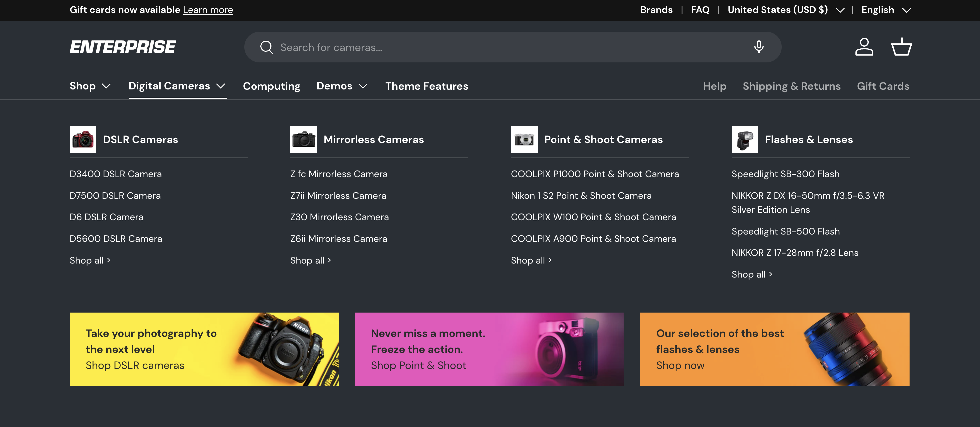Select NIKKOR Z 17-28mm f/2.8 Lens
Screen dimensions: 980x427
pyautogui.click(x=795, y=253)
